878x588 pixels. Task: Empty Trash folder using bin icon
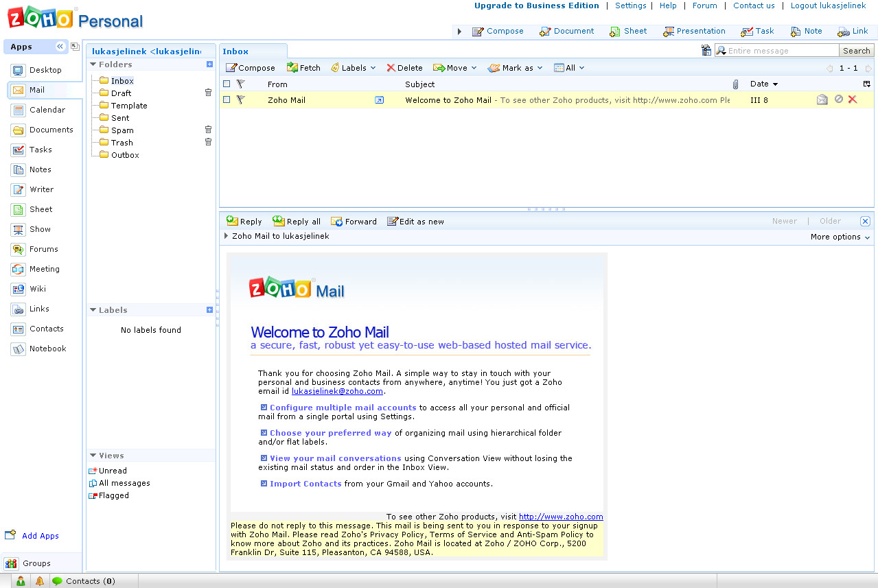click(209, 142)
